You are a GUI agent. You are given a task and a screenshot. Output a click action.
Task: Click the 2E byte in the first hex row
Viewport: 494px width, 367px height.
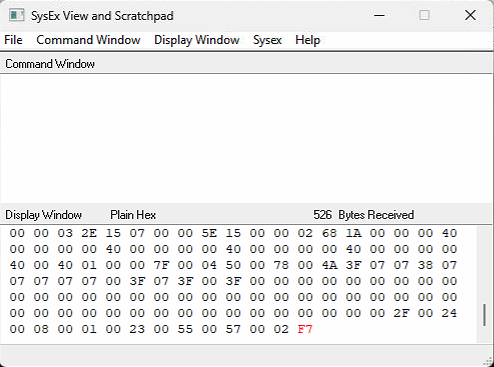89,233
